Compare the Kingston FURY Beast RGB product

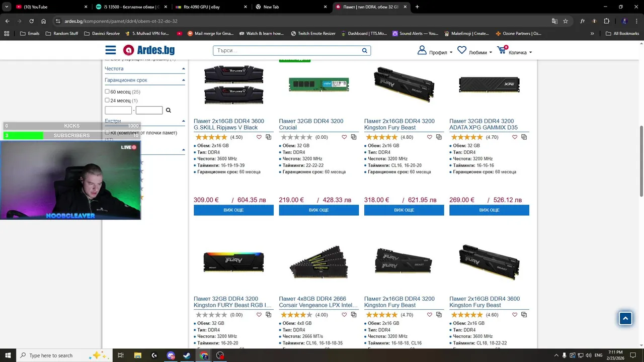coord(268,315)
